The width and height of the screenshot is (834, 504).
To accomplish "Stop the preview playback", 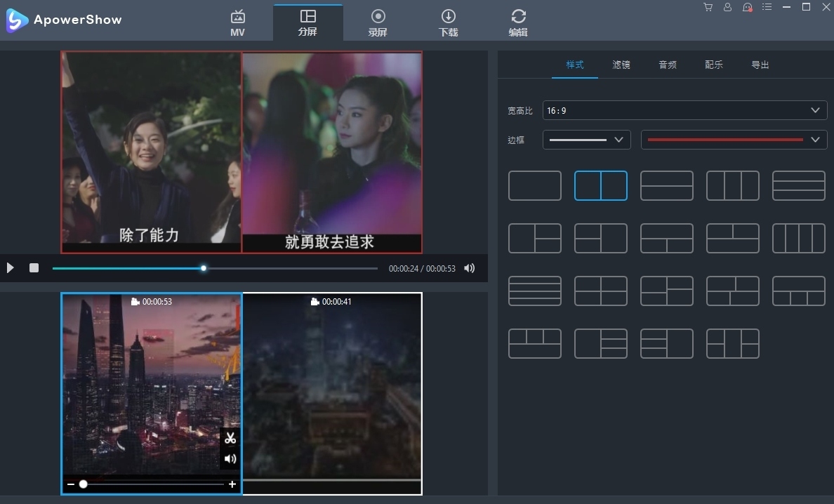I will [34, 267].
